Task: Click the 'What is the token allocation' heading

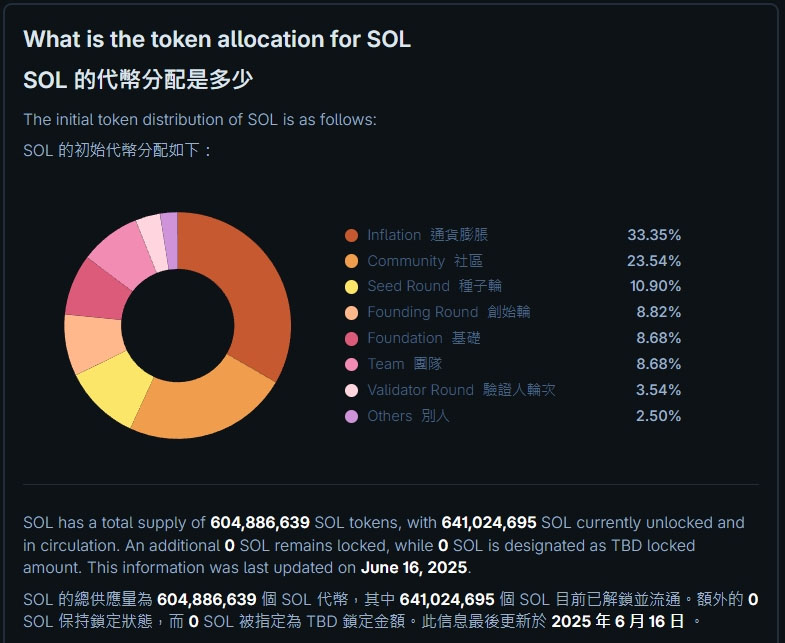Action: pyautogui.click(x=217, y=39)
